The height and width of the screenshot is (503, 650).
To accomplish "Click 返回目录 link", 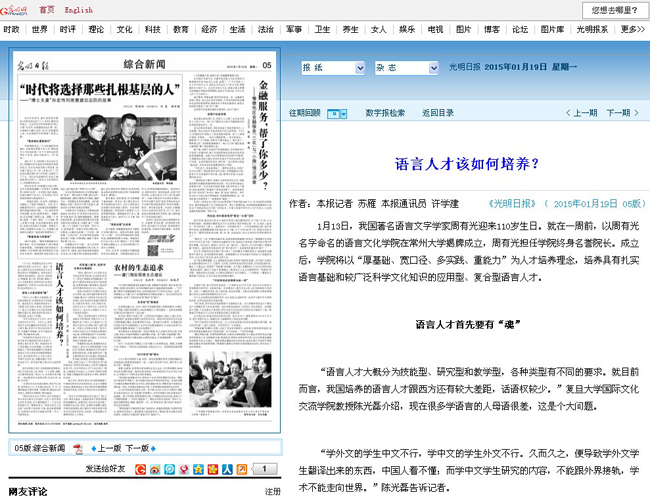I will (x=436, y=113).
